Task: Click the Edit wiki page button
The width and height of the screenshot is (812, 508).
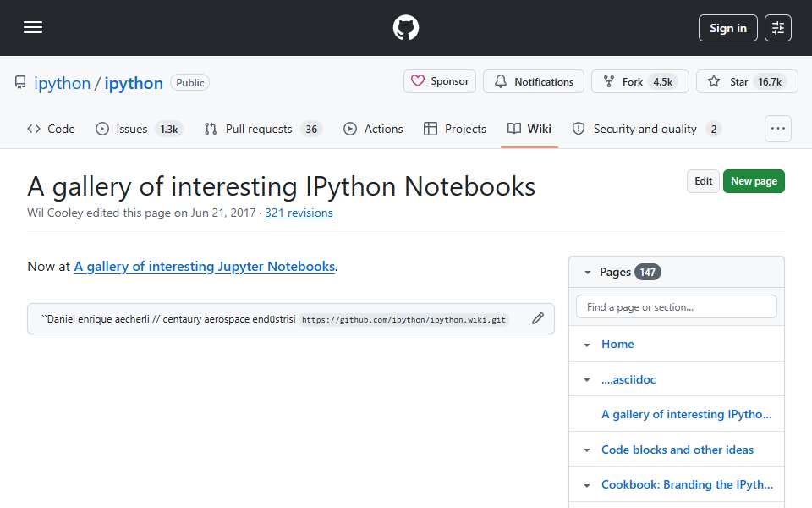Action: (x=703, y=181)
